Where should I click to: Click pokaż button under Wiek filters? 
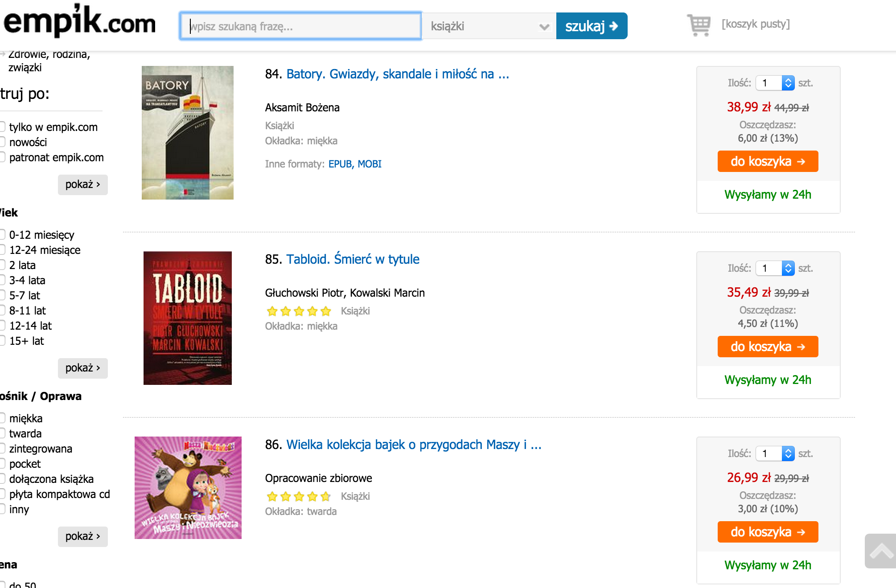pyautogui.click(x=83, y=368)
